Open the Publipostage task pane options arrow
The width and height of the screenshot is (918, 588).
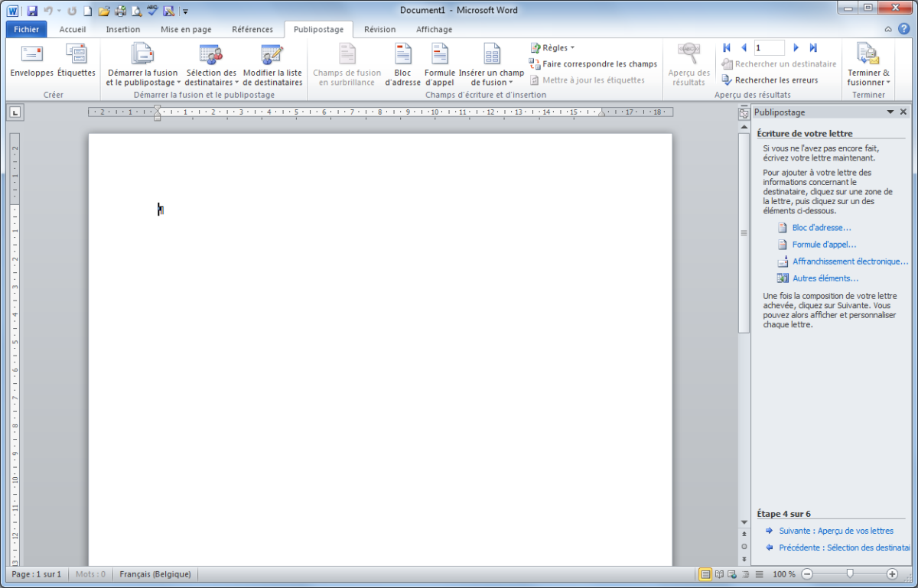coord(890,112)
